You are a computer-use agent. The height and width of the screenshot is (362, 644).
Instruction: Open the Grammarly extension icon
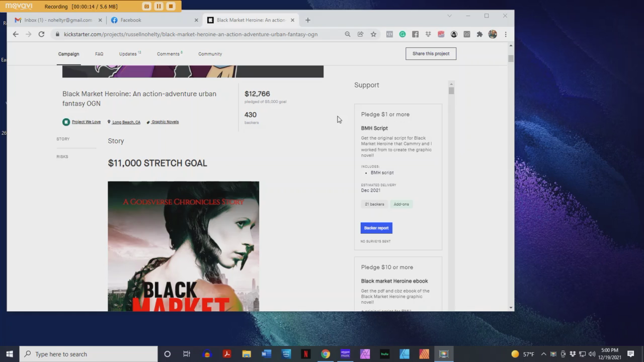point(402,34)
